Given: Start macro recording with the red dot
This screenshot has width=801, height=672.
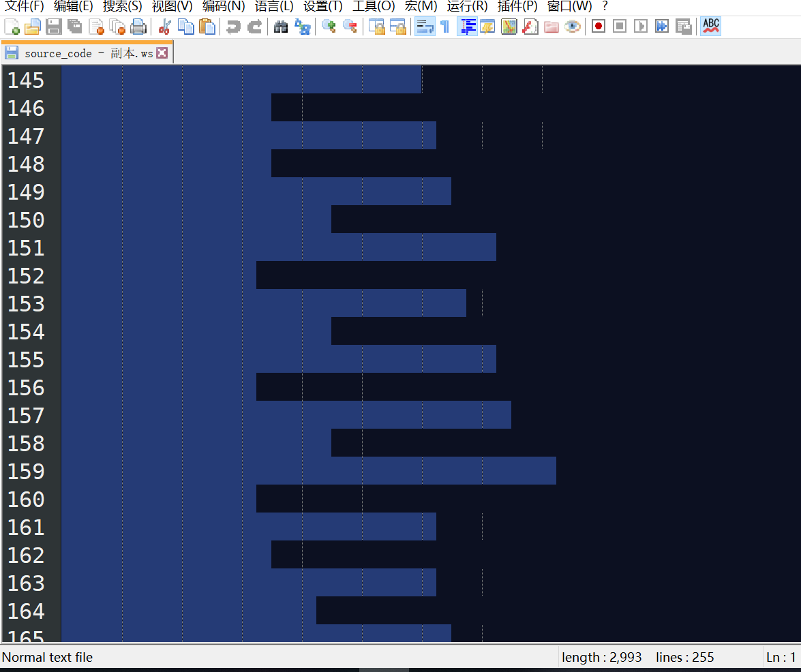Looking at the screenshot, I should (x=599, y=27).
